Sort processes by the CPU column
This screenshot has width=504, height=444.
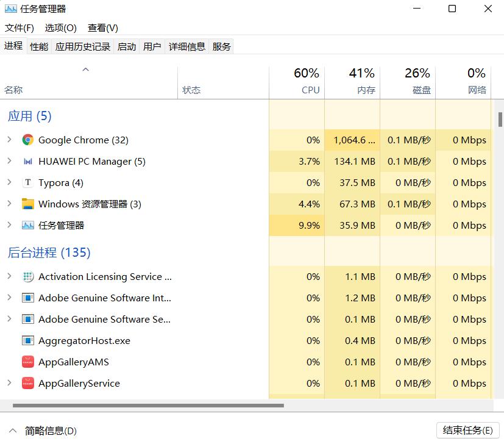[303, 79]
